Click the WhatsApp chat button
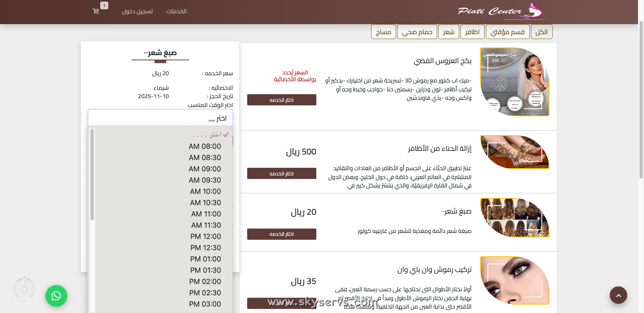Screen dimensions: 644x313 56,296
